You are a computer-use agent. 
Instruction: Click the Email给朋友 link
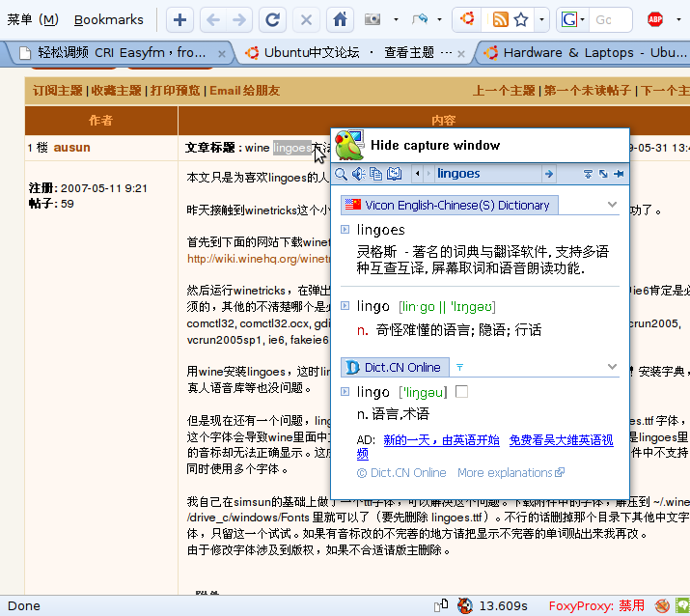[x=245, y=91]
